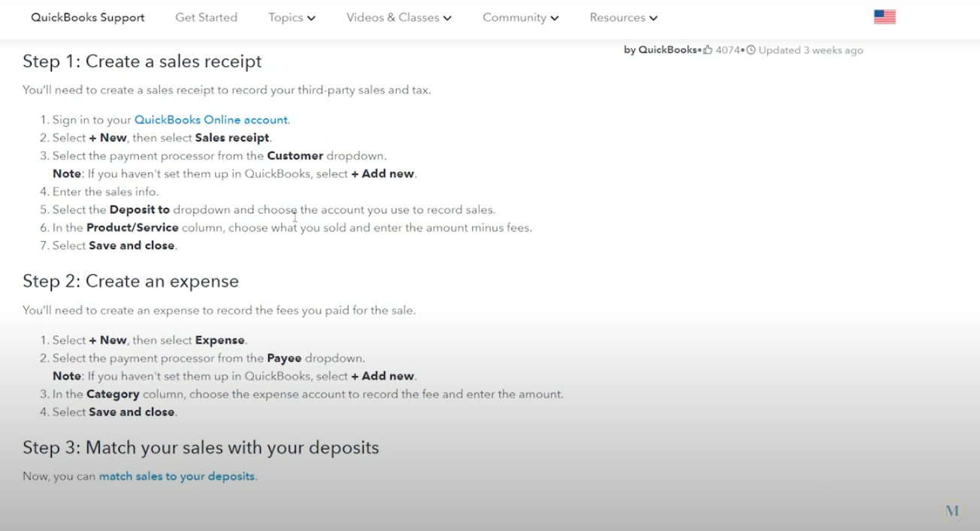Click '+ Add new' in Step 1 note
This screenshot has height=531, width=980.
click(x=383, y=173)
